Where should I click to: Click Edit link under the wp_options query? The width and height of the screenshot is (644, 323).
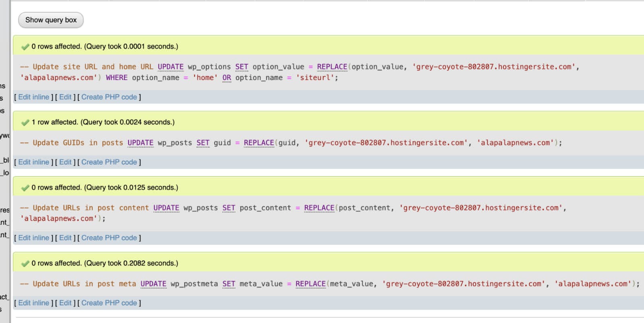[x=65, y=97]
